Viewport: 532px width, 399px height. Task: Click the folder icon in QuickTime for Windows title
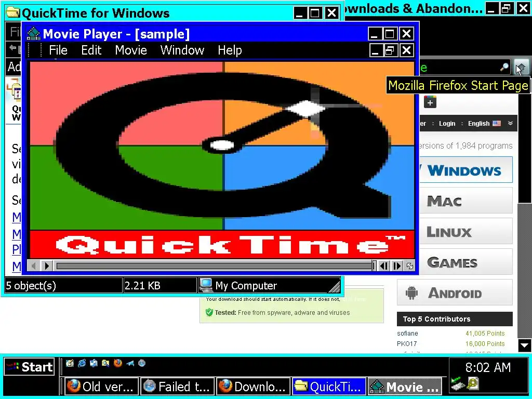[13, 12]
